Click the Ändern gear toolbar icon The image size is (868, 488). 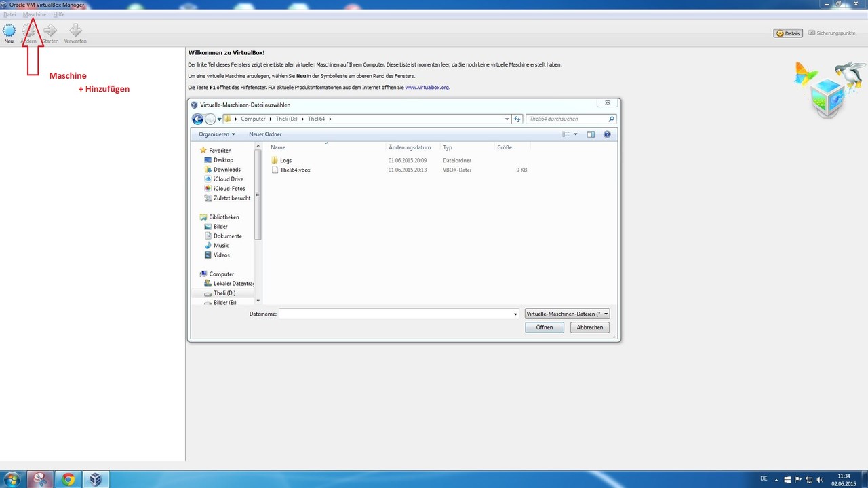[x=28, y=33]
